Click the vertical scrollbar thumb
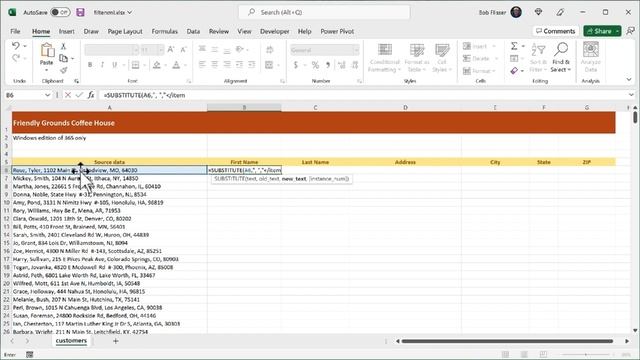The image size is (640, 360). 635,117
